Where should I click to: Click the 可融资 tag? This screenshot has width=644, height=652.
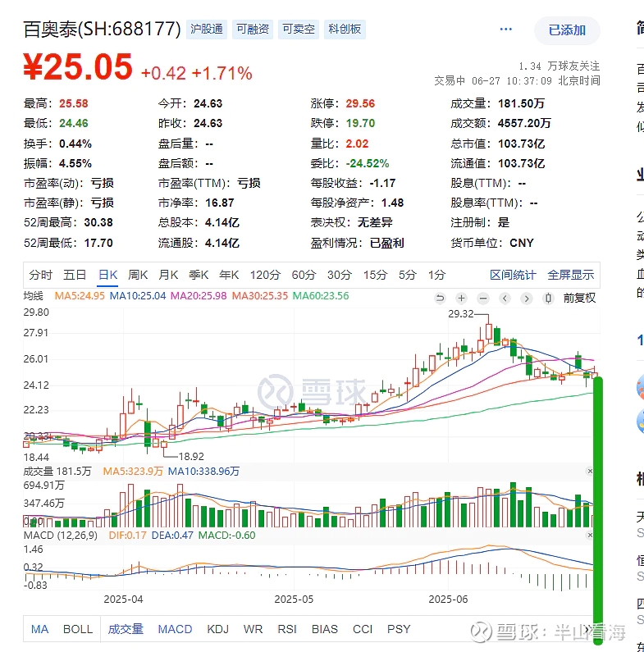pyautogui.click(x=253, y=29)
